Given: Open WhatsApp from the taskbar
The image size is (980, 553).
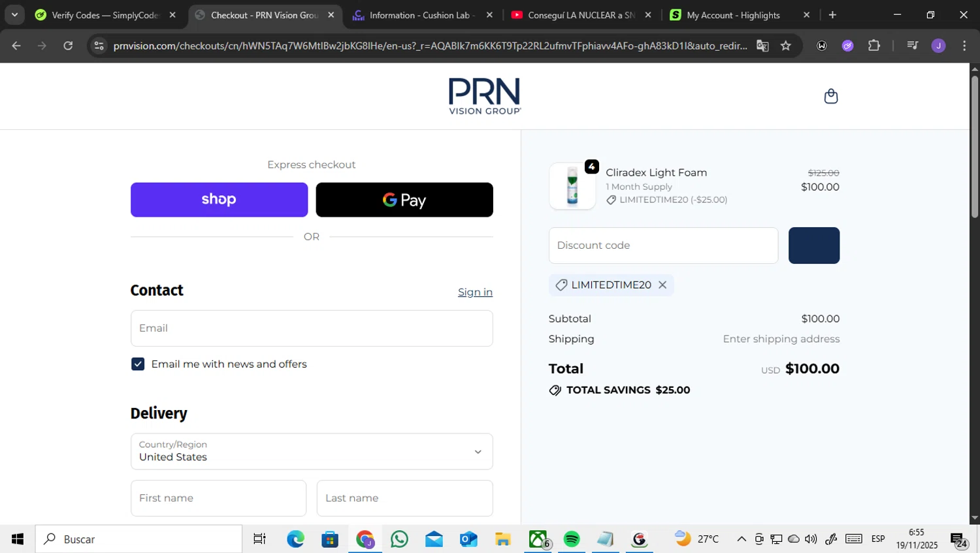Looking at the screenshot, I should coord(399,539).
